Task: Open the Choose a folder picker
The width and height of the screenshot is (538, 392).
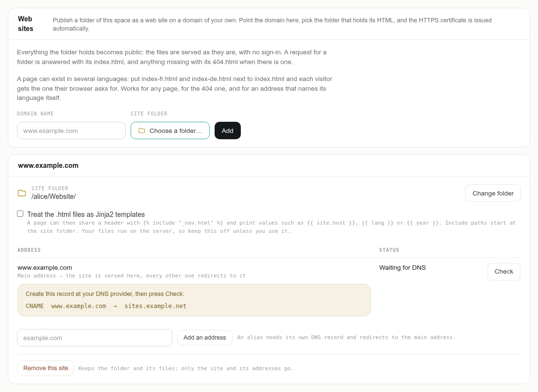Action: point(170,131)
